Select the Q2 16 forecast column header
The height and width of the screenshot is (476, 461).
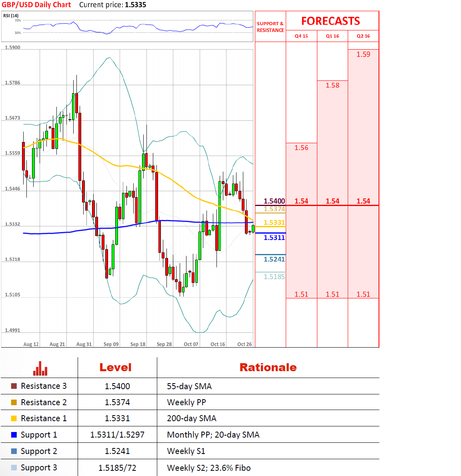tap(363, 36)
